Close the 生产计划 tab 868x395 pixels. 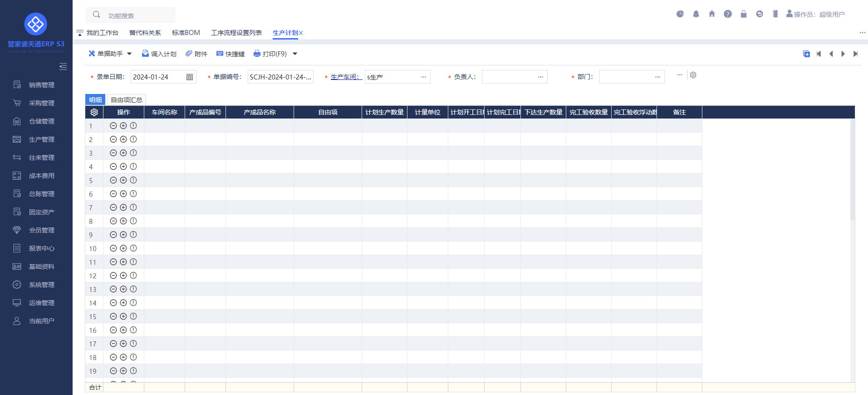pos(301,33)
